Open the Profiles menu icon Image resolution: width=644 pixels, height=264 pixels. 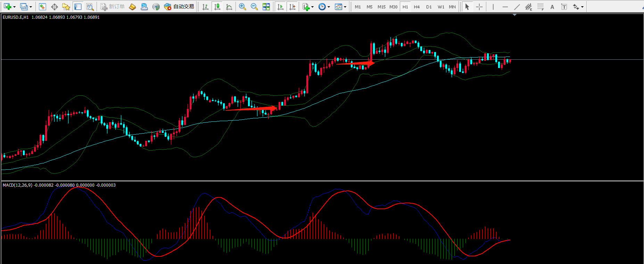tap(24, 7)
